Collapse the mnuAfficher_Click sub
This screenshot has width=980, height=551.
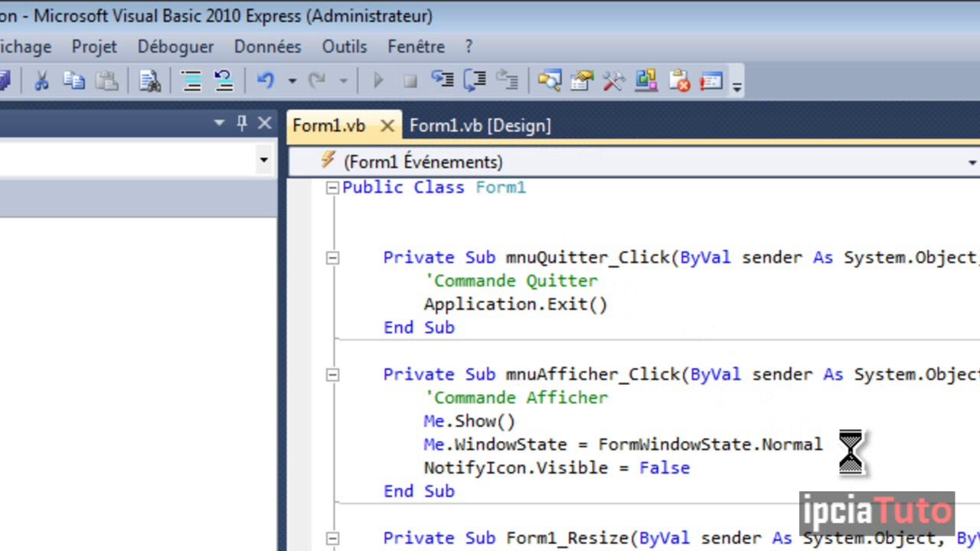332,375
